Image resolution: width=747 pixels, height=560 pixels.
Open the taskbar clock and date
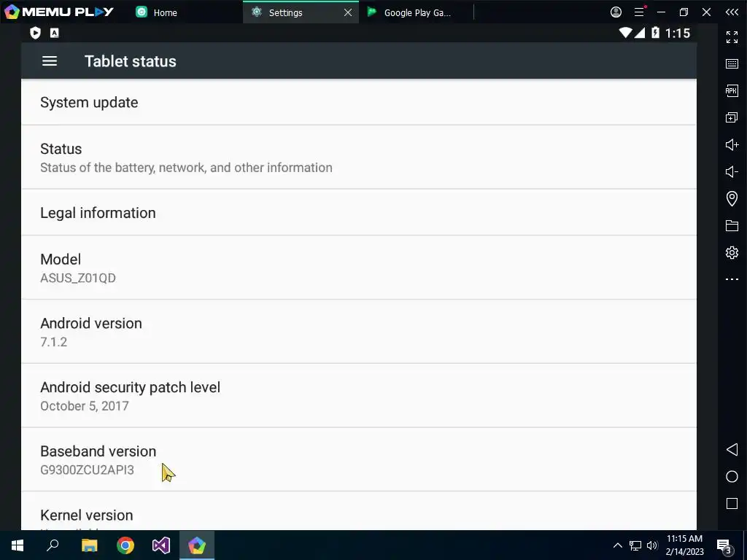pyautogui.click(x=684, y=545)
